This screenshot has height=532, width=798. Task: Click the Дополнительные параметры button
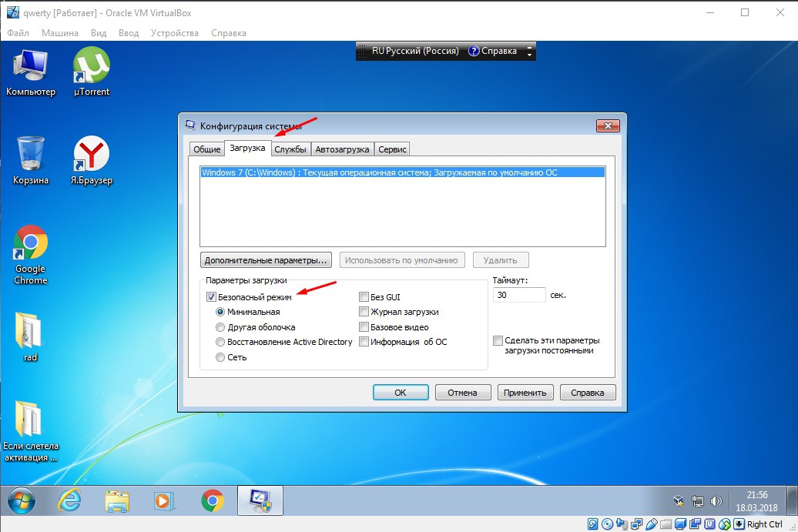tap(266, 260)
